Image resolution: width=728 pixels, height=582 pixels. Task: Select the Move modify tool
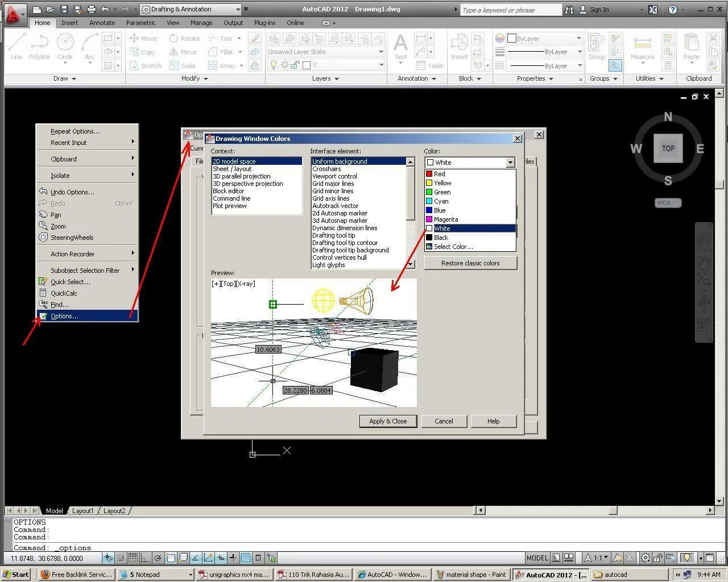pos(143,39)
